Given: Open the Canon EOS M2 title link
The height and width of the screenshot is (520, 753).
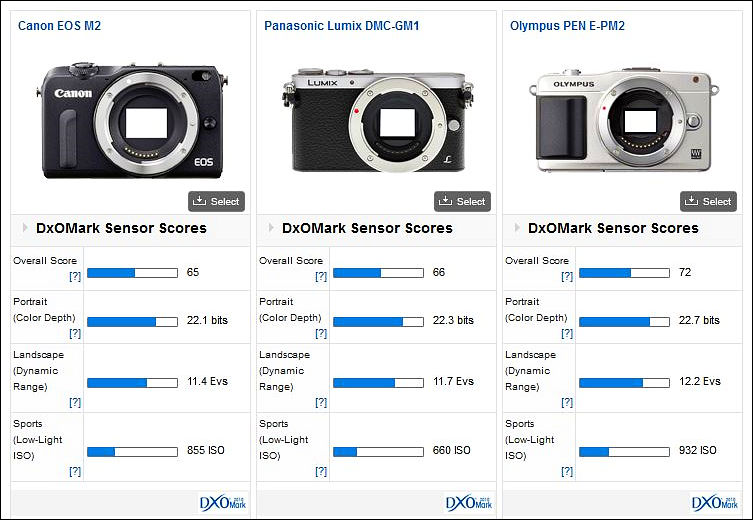Looking at the screenshot, I should pyautogui.click(x=59, y=25).
